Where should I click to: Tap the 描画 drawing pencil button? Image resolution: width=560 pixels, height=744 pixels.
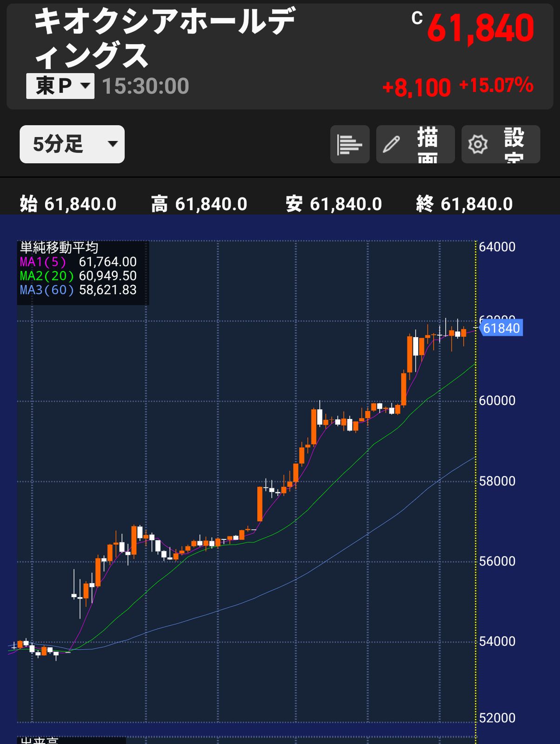click(415, 144)
